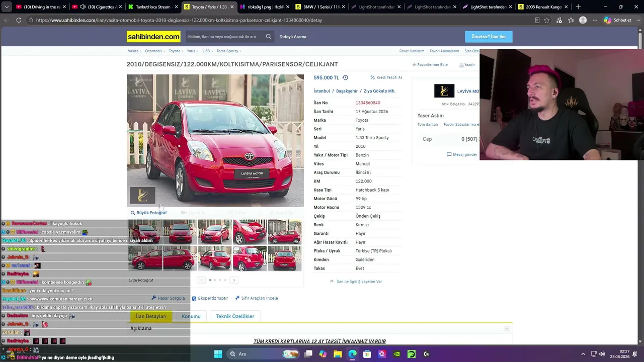The width and height of the screenshot is (644, 362).
Task: Switch to the Teknik Özellikler tab
Action: tap(235, 316)
